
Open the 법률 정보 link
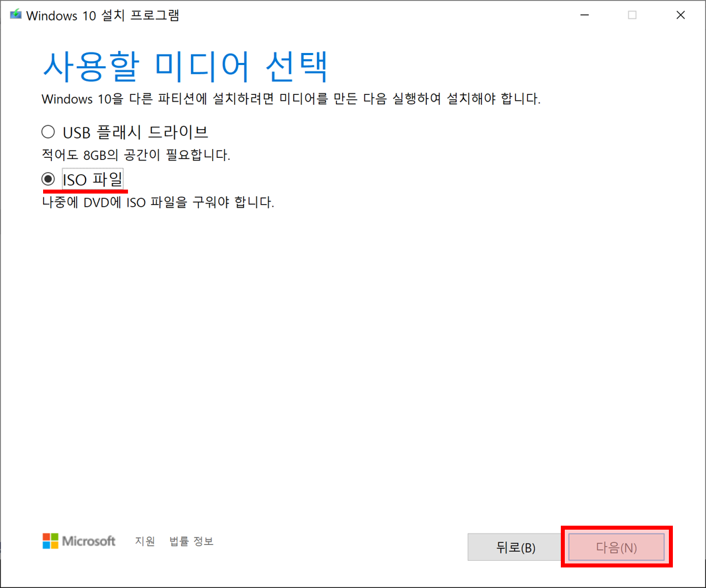click(192, 541)
